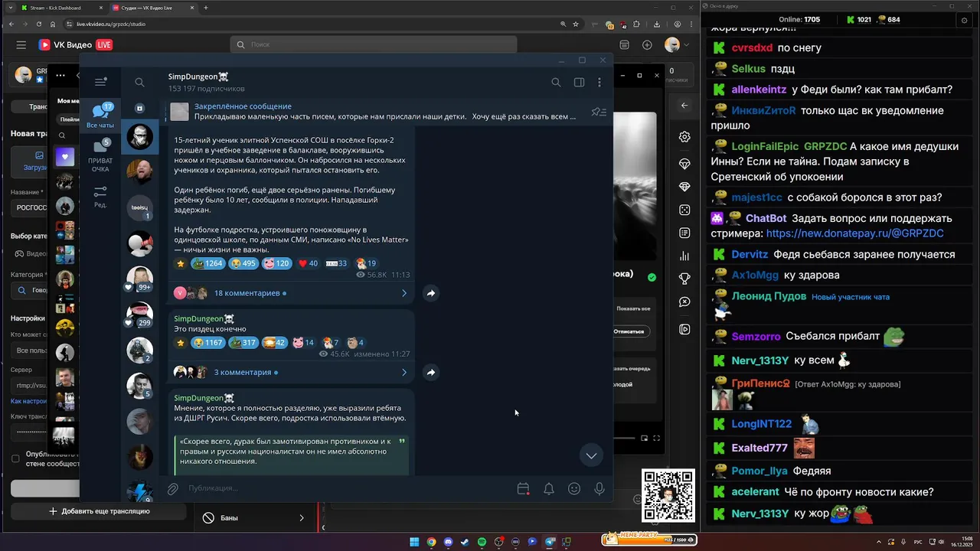This screenshot has width=980, height=551.
Task: Collapse the Kick side panel arrow
Action: (684, 106)
